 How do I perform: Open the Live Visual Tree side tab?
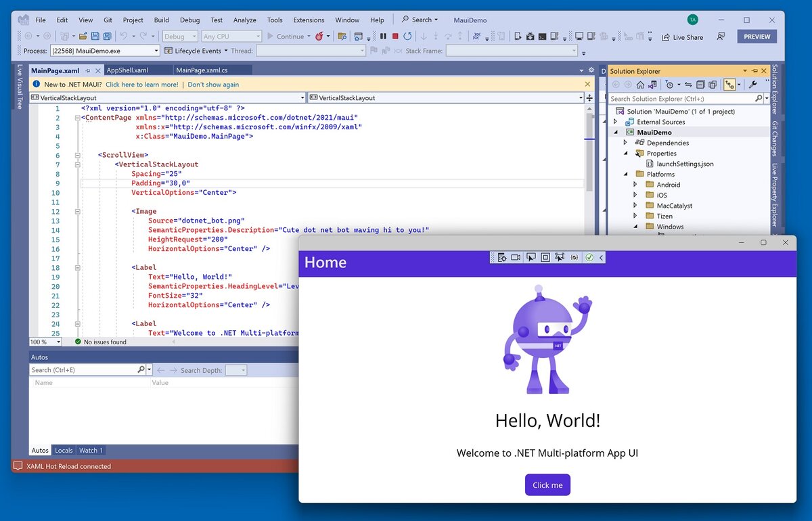[x=20, y=87]
